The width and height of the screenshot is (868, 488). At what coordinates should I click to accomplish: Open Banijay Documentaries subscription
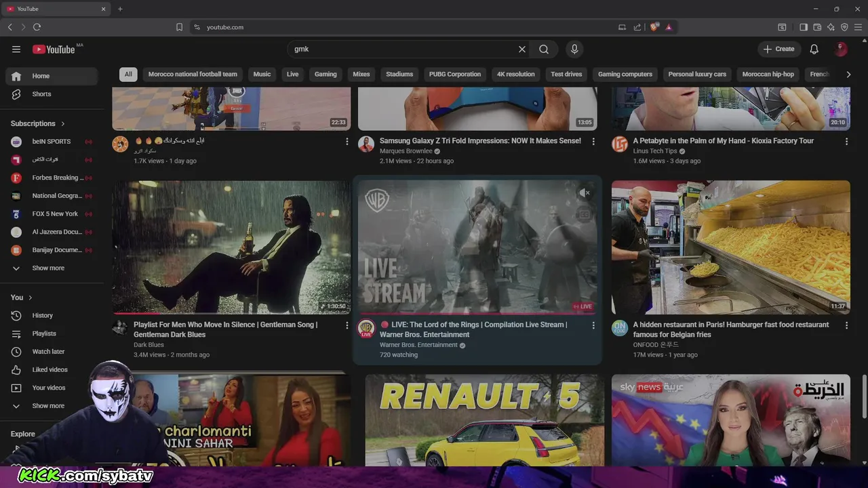[52, 250]
